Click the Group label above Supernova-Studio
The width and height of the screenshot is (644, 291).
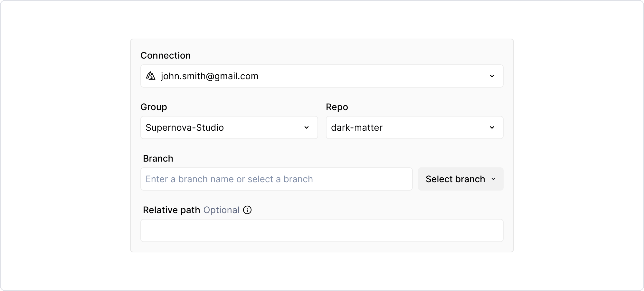(x=154, y=107)
